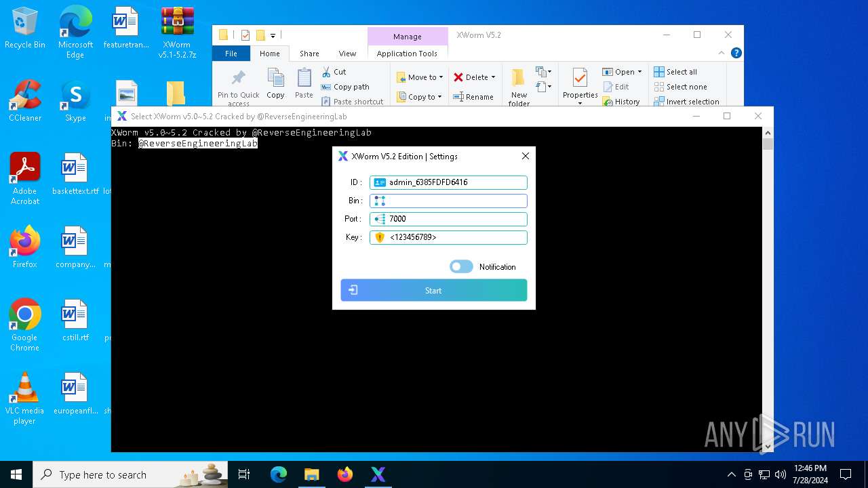868x488 pixels.
Task: Select the Manage contextual tab
Action: [x=407, y=37]
